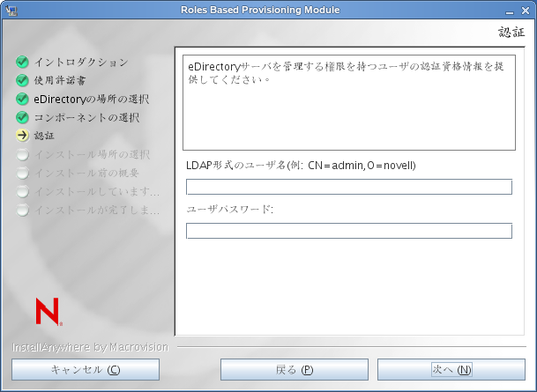Select the インストールが完了しま... step label

[x=97, y=210]
